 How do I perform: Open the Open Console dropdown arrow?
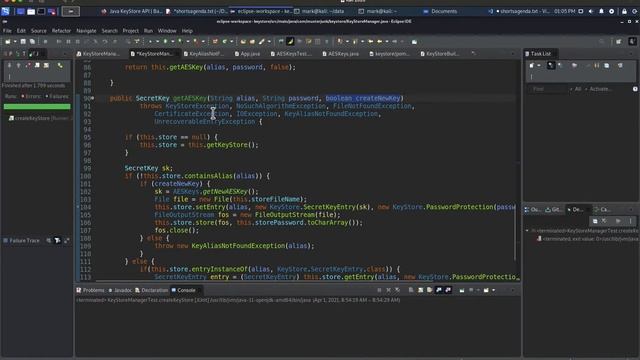tap(493, 290)
